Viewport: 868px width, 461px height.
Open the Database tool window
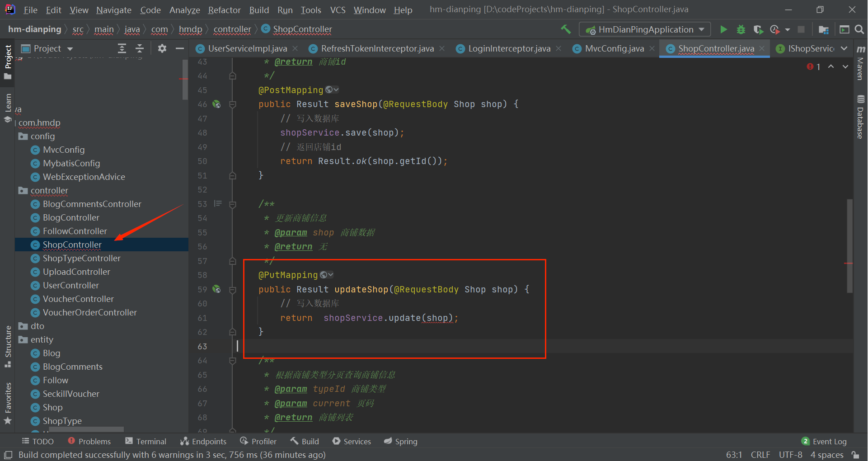[x=861, y=117]
